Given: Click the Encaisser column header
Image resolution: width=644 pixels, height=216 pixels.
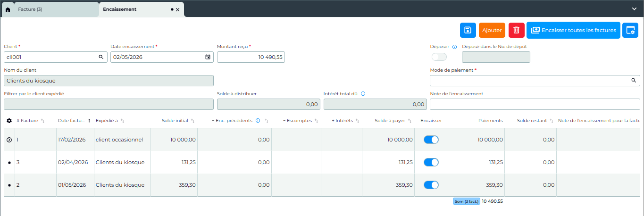Looking at the screenshot, I should point(431,121).
